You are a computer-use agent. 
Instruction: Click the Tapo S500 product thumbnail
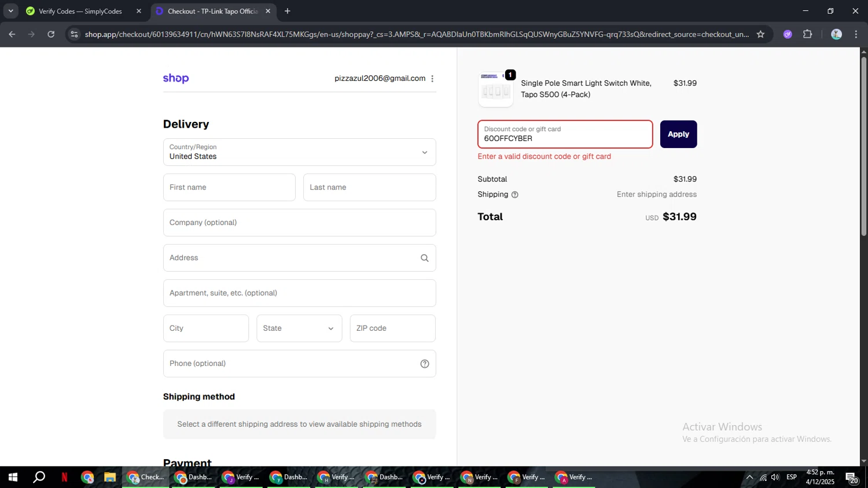496,90
